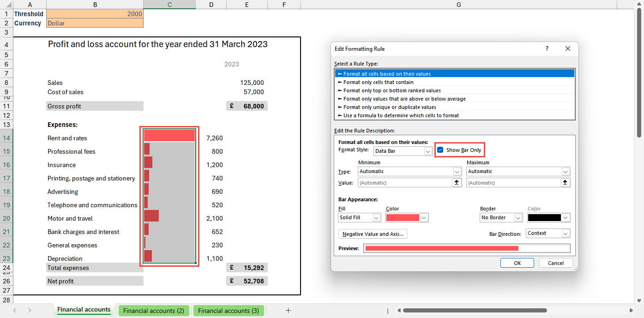Screen dimensions: 644x318
Task: Click the Help question mark in dialog
Action: pyautogui.click(x=547, y=48)
